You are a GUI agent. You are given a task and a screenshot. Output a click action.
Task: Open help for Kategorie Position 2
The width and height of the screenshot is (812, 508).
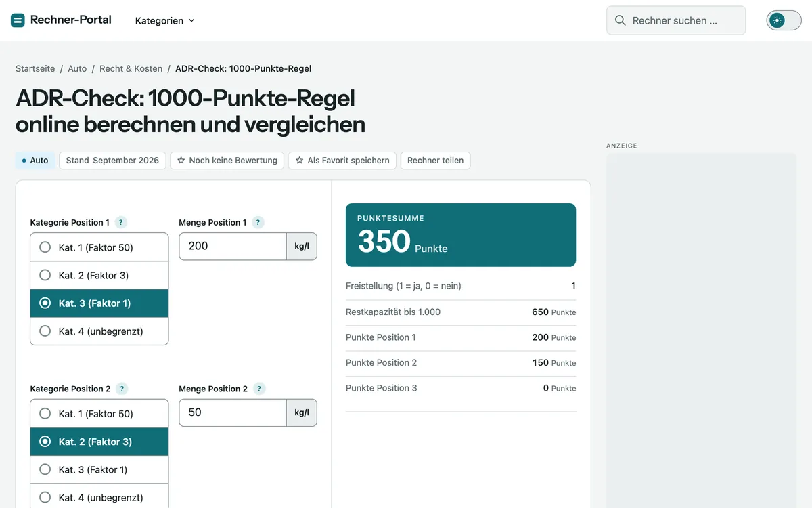point(122,389)
